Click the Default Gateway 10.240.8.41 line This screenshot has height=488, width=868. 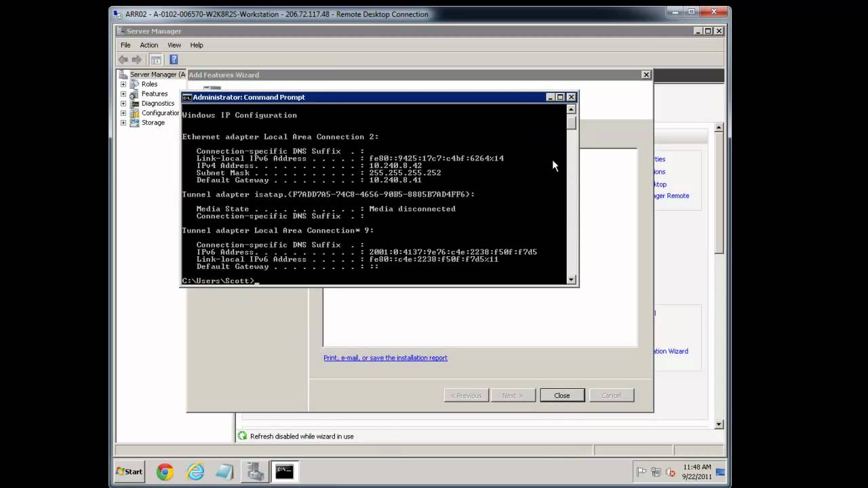[x=309, y=180]
